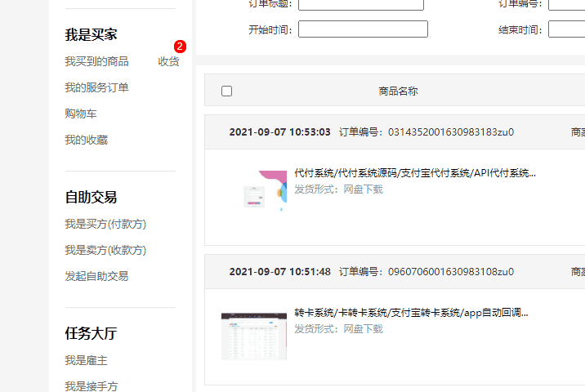Tick the select-all checkbox beside 商品名称
The image size is (585, 392).
pos(226,91)
